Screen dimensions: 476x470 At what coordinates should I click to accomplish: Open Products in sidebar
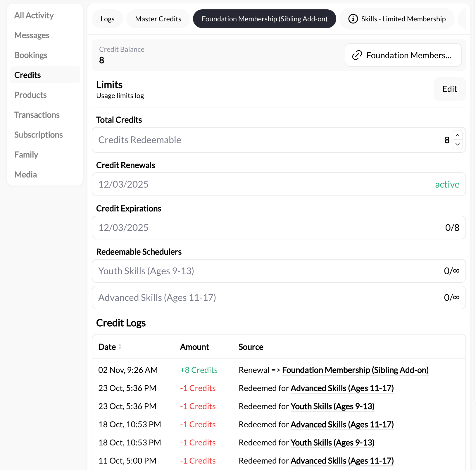click(30, 95)
